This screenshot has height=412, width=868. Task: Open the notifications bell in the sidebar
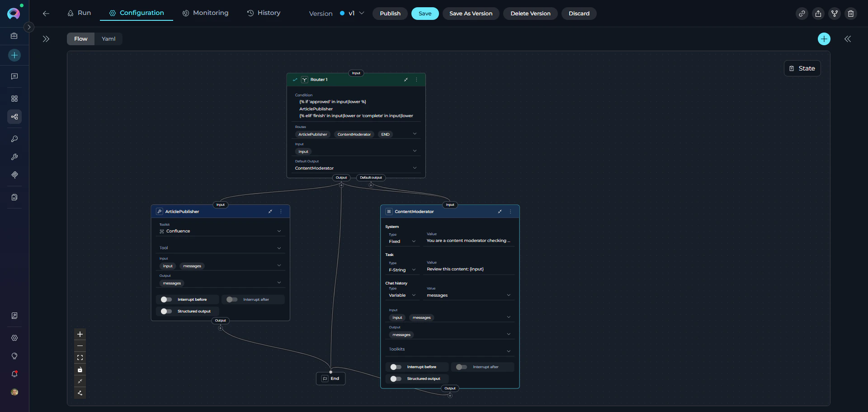14,374
